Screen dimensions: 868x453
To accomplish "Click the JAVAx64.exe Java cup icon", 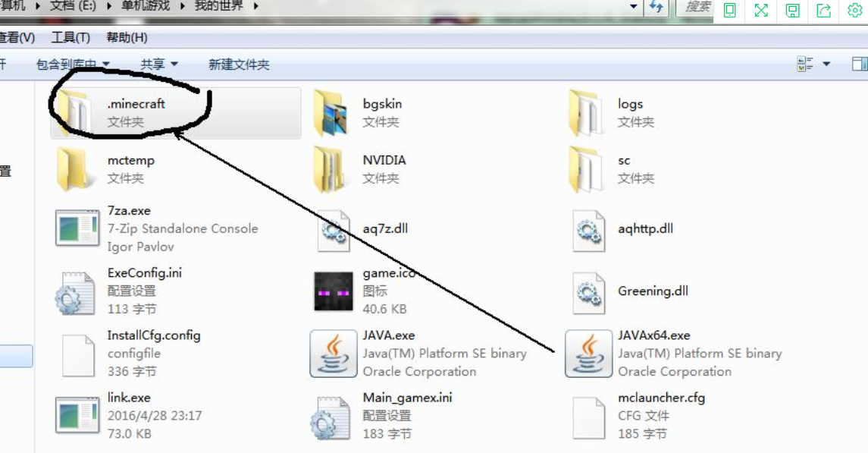I will pos(588,354).
